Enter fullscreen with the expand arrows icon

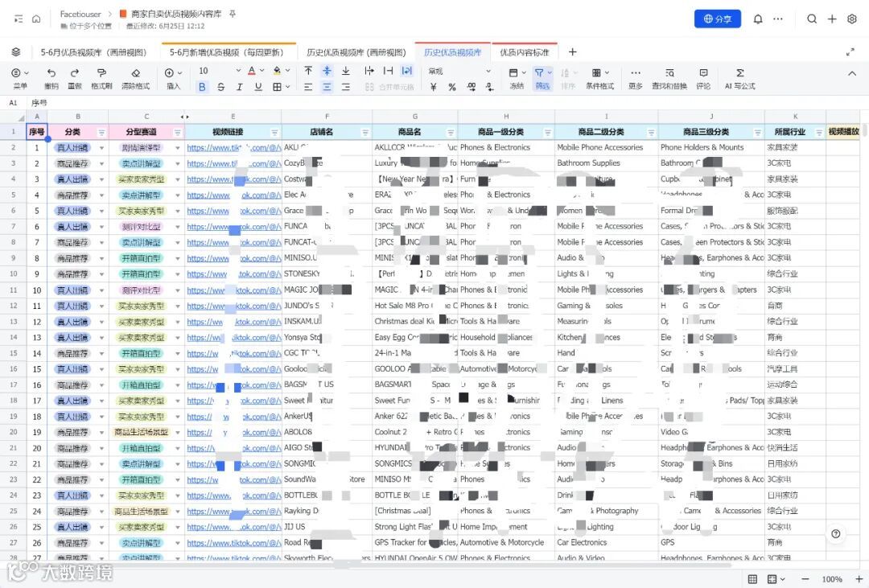coord(850,52)
